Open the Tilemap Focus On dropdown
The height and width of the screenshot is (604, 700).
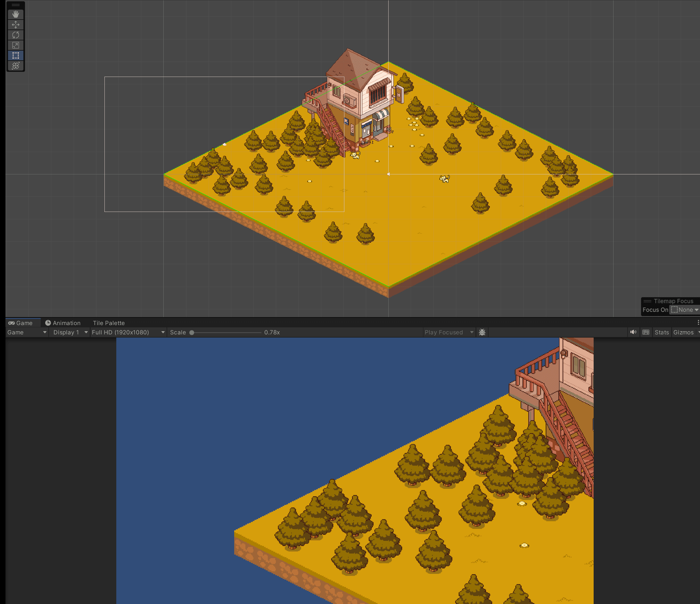(x=685, y=310)
